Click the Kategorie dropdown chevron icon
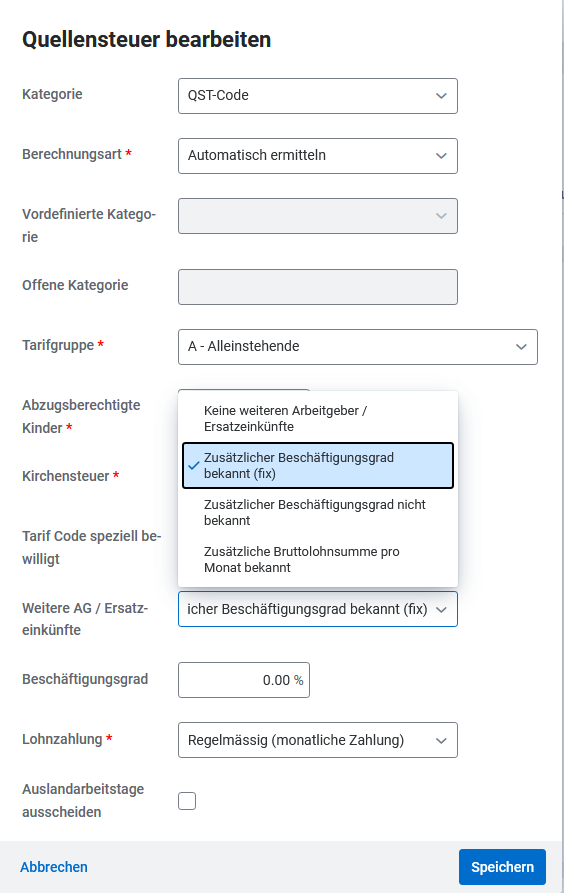The image size is (564, 893). (x=441, y=96)
